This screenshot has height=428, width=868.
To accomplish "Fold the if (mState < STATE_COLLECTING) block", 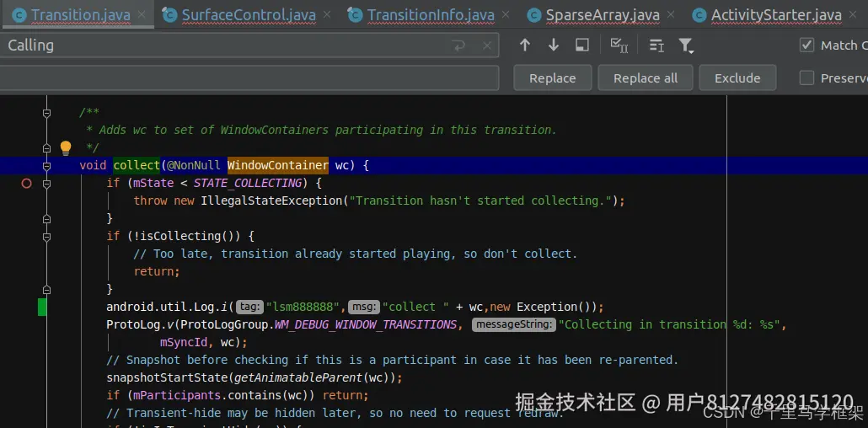I will click(x=46, y=184).
